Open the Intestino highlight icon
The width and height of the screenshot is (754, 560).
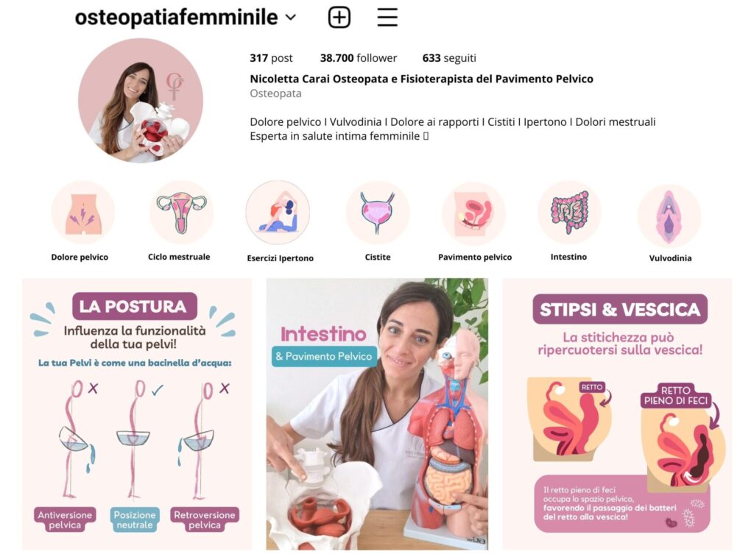click(569, 213)
